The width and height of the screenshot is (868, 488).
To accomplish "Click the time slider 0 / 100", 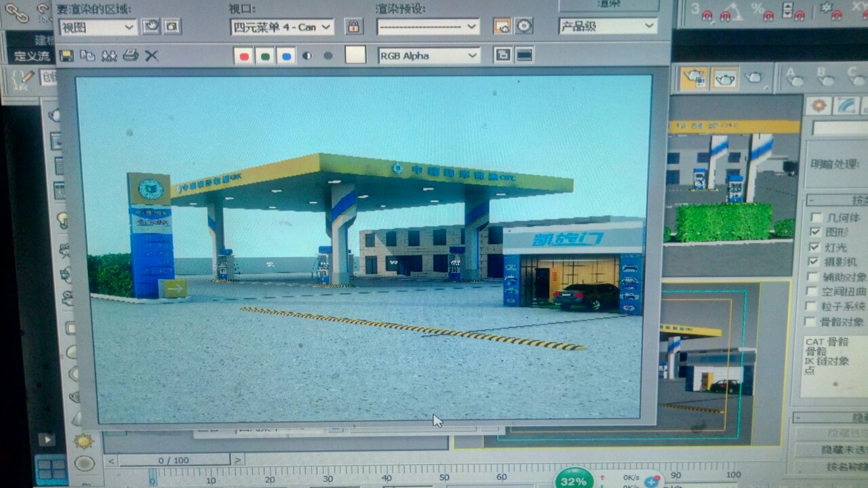I will point(174,460).
